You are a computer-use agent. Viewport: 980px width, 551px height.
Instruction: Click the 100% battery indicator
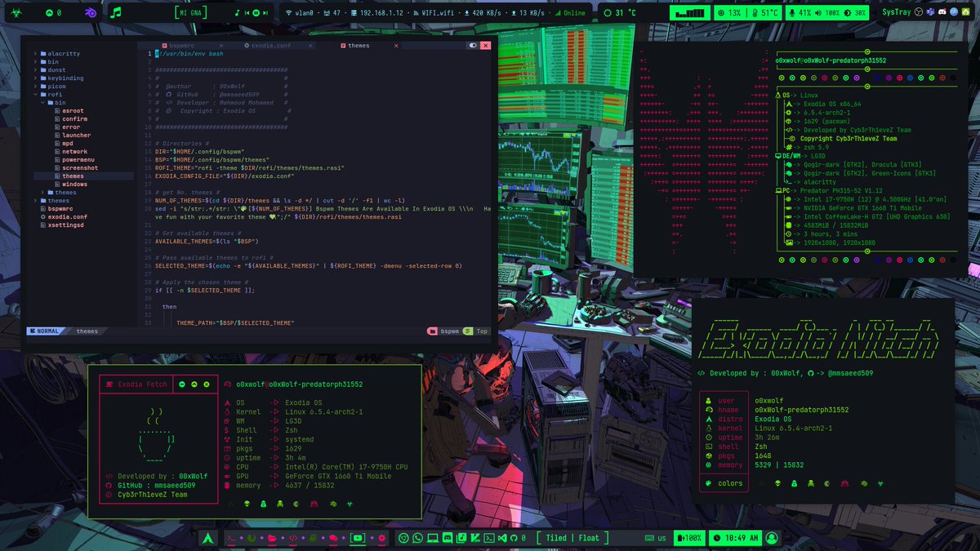(689, 539)
